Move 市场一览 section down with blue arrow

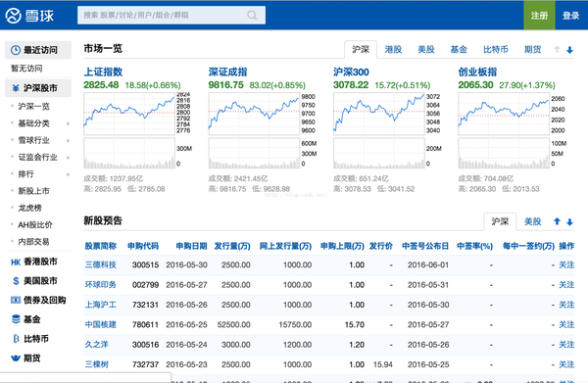569,50
